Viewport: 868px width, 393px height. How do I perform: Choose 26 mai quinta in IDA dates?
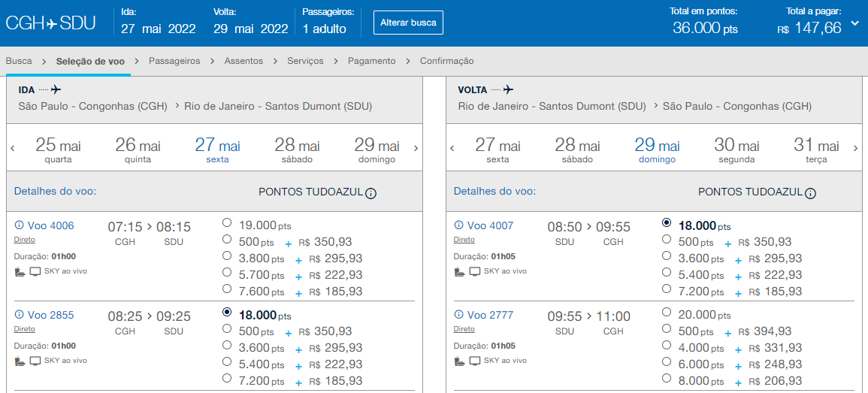coord(138,150)
